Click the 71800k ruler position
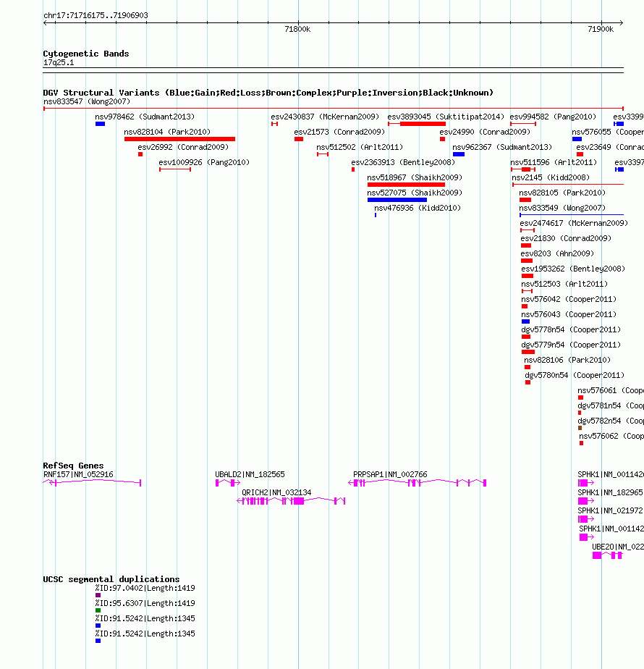This screenshot has height=669, width=644. coord(297,30)
